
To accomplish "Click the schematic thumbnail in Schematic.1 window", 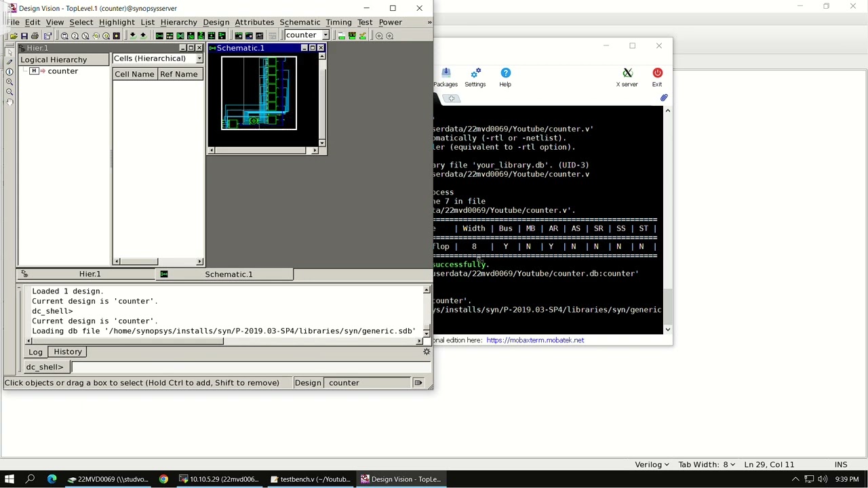I will pos(259,94).
